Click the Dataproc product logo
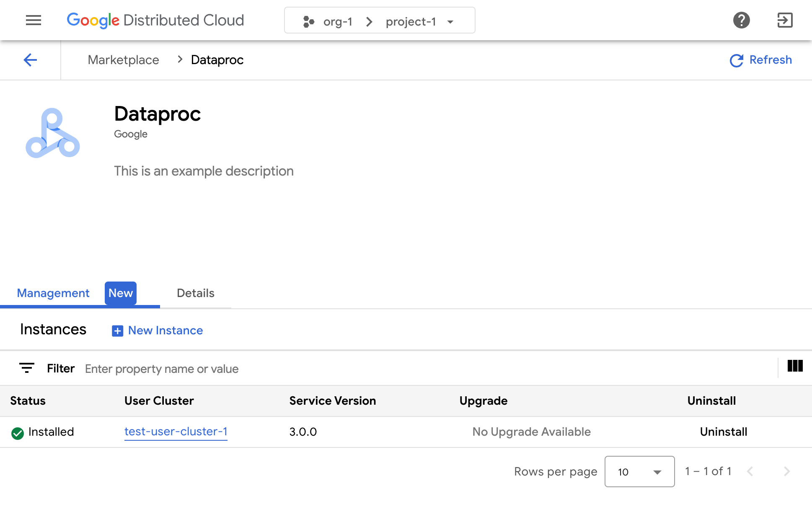 click(x=53, y=133)
